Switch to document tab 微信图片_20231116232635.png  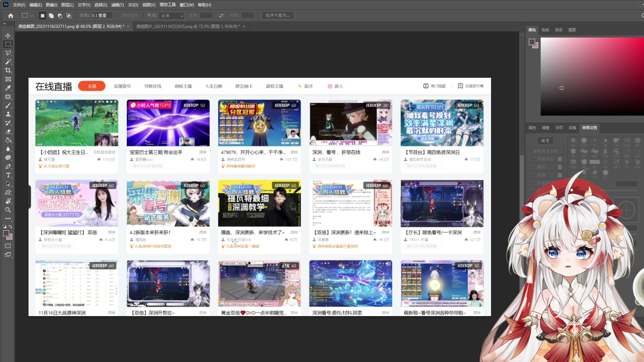[x=188, y=26]
